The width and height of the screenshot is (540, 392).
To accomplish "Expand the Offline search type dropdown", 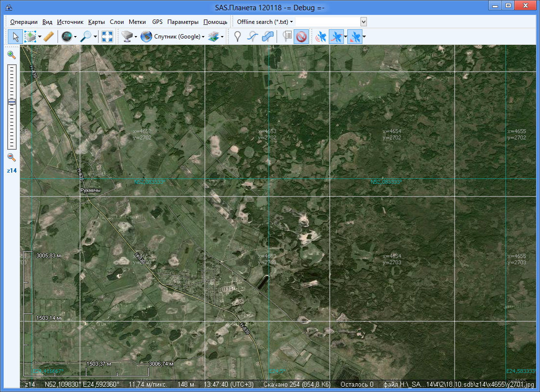I will [x=265, y=22].
